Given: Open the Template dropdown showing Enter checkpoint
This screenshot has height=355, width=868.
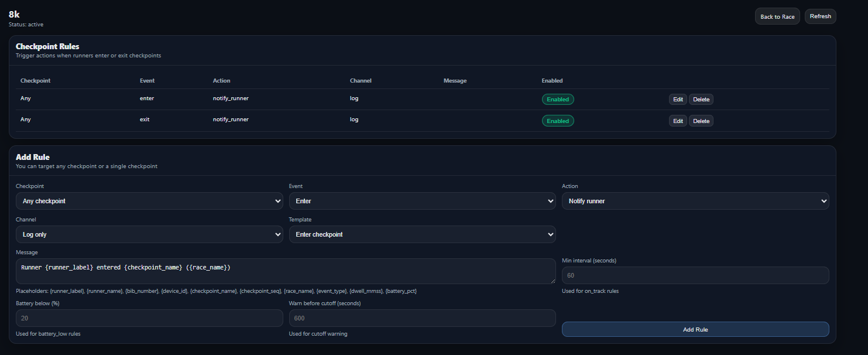Looking at the screenshot, I should 422,234.
